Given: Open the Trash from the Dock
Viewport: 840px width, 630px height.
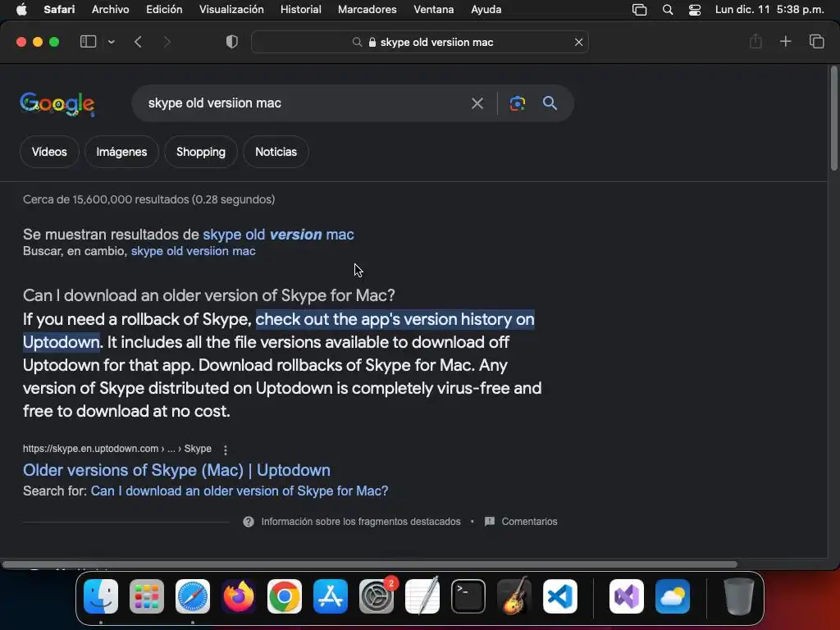Looking at the screenshot, I should click(739, 596).
